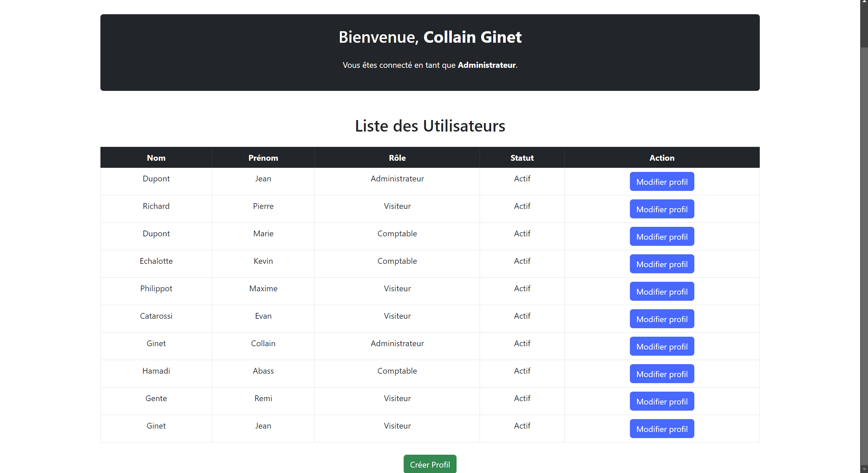
Task: Click the scrollbar down arrow
Action: click(864, 470)
